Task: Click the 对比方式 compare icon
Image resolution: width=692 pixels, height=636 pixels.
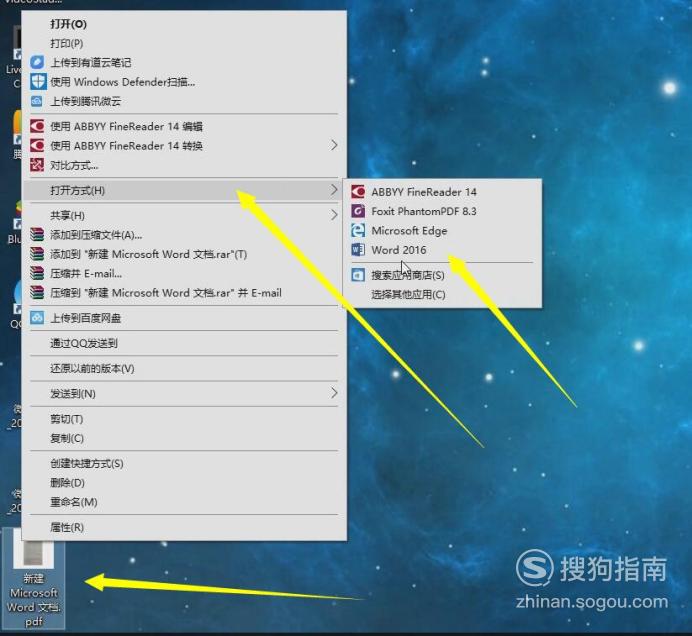Action: [x=37, y=165]
